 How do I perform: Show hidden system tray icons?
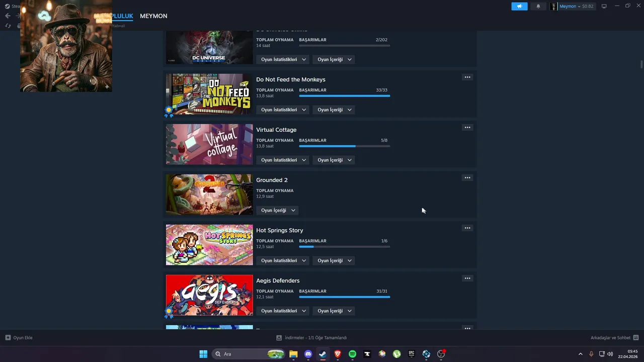point(580,354)
